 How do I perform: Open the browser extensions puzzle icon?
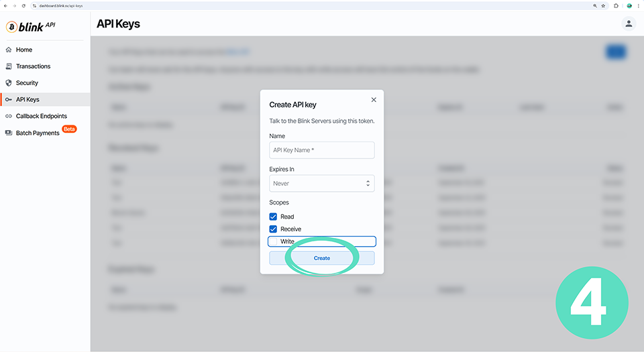click(616, 5)
